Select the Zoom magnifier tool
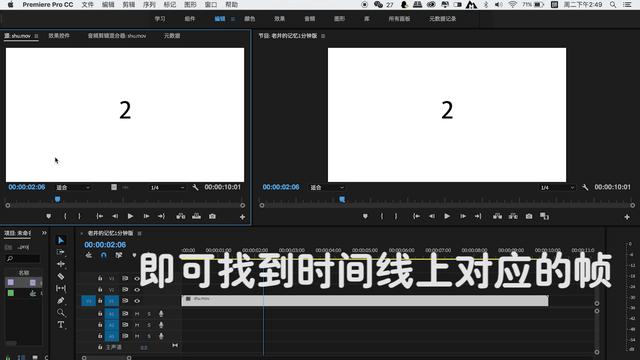Screen dimensions: 640x360 click(61, 313)
